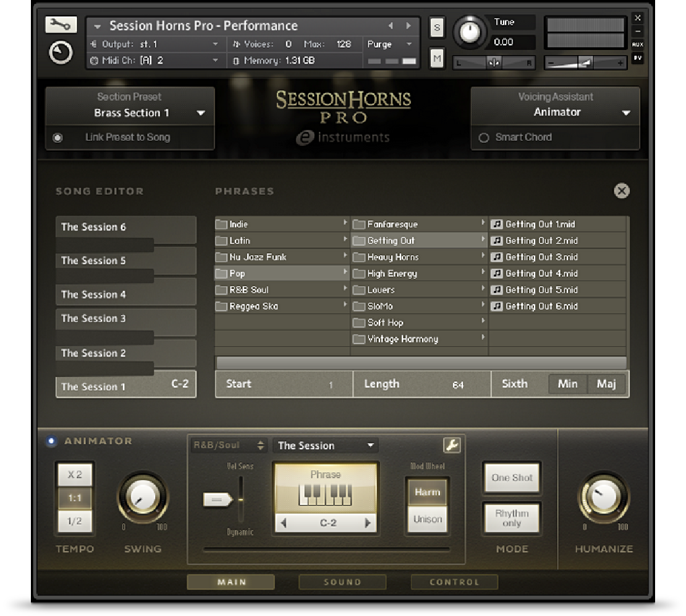This screenshot has height=616, width=686.
Task: Select The Session 4 key
Action: tap(126, 295)
